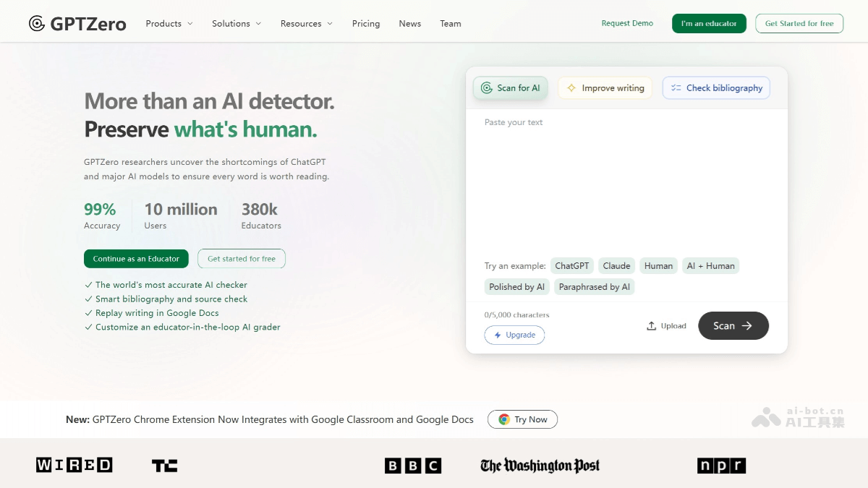868x488 pixels.
Task: Expand the Resources menu
Action: click(307, 24)
